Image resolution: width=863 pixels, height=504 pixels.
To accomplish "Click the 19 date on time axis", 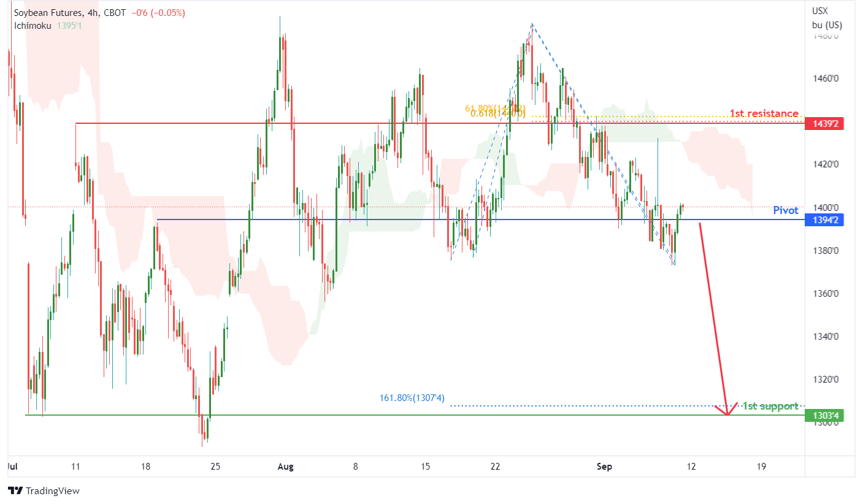I will (x=761, y=467).
